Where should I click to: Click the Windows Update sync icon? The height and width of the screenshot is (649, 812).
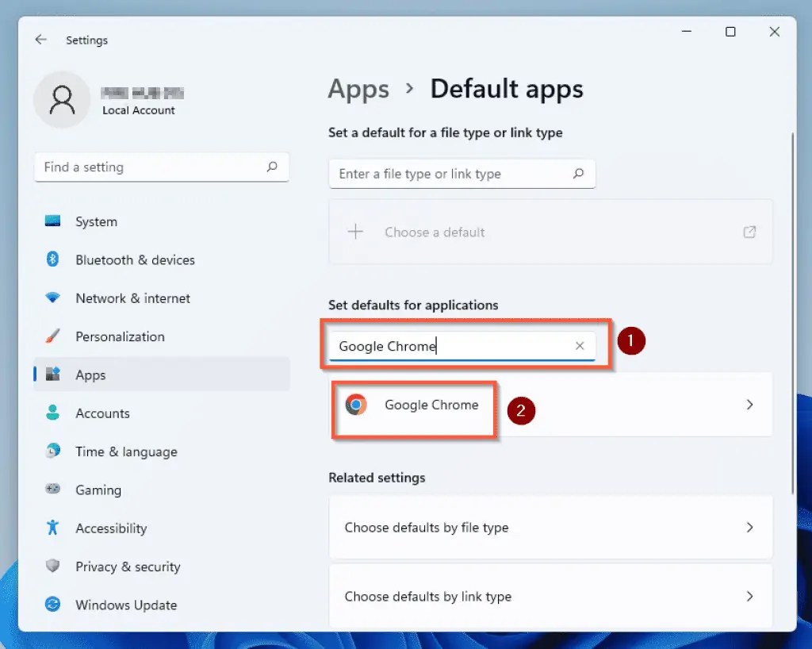point(52,604)
